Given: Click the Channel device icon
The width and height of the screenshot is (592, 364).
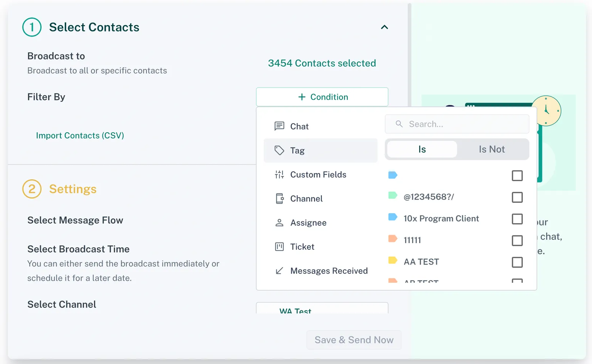Looking at the screenshot, I should click(x=279, y=198).
